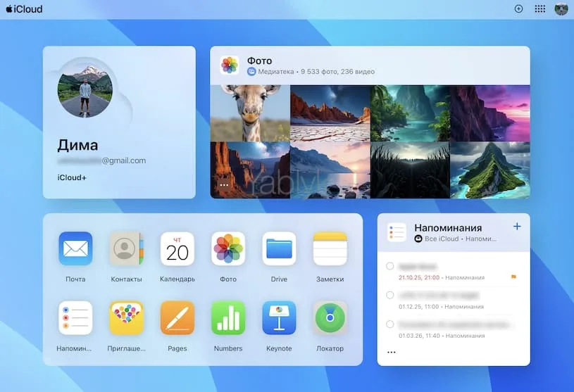Viewport: 574px width, 392px height.
Task: Open the Заметки notes app
Action: tap(330, 248)
